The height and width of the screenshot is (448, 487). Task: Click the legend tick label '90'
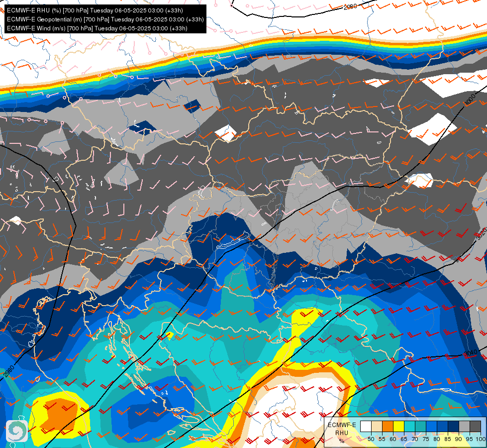459,439
